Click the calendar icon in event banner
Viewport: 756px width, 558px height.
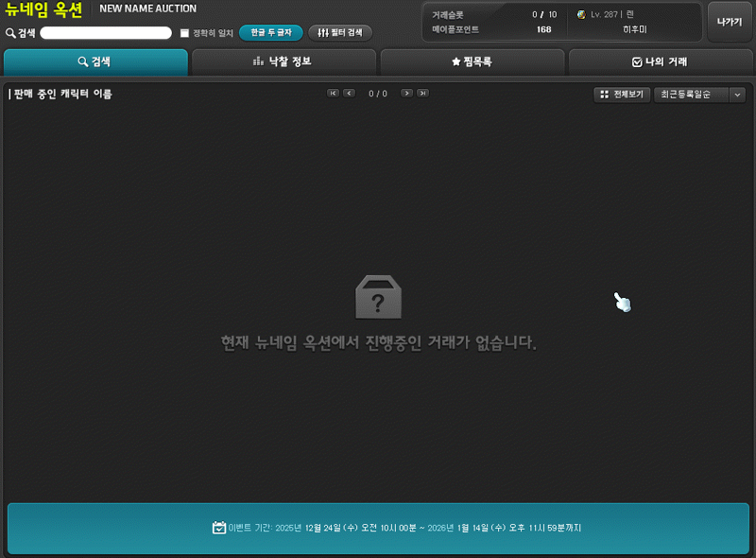pyautogui.click(x=218, y=528)
